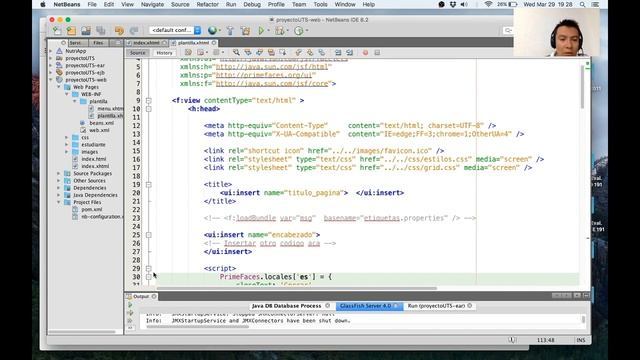This screenshot has height=360, width=640.
Task: Click the red Start Macro Recording icon
Action: 365,53
